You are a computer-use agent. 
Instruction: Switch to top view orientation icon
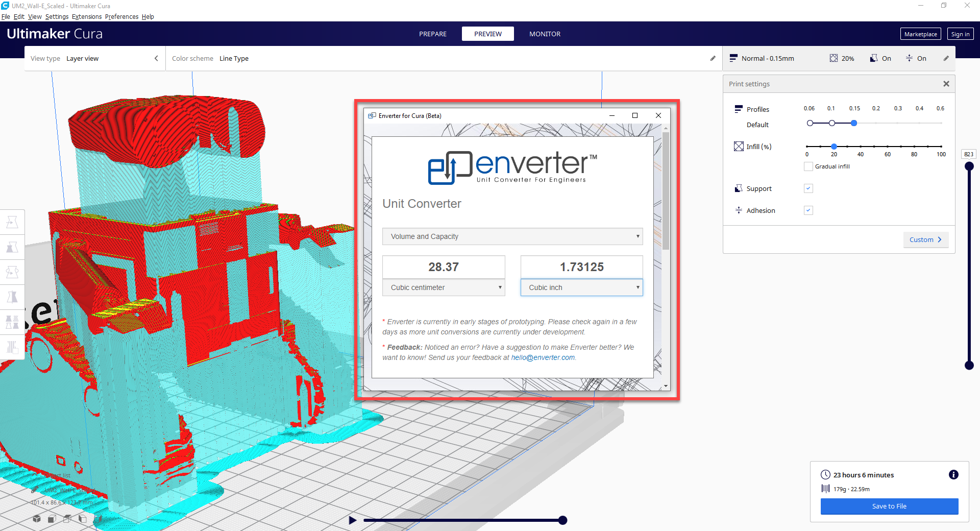coord(67,519)
